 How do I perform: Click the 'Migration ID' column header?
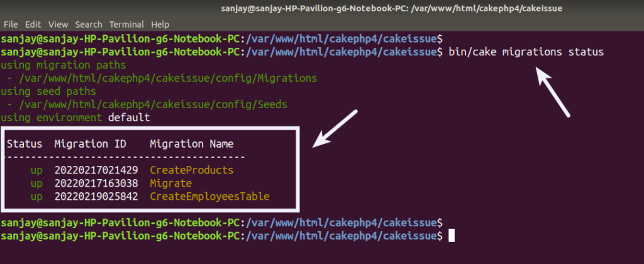tap(91, 144)
